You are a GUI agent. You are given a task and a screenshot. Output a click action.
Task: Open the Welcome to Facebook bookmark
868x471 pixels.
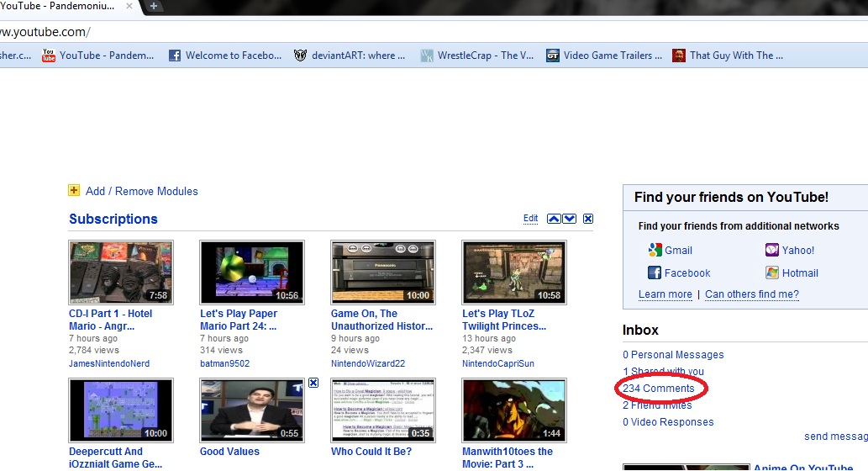225,56
